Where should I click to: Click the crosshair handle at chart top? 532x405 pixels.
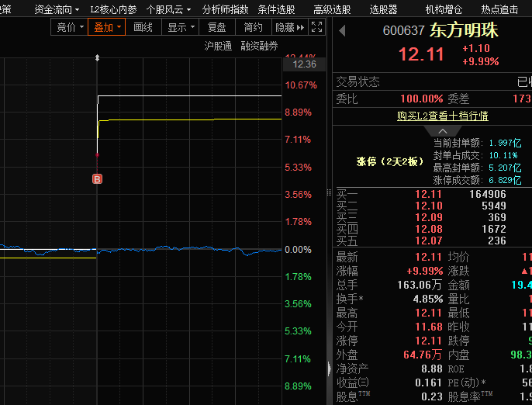coord(97,57)
